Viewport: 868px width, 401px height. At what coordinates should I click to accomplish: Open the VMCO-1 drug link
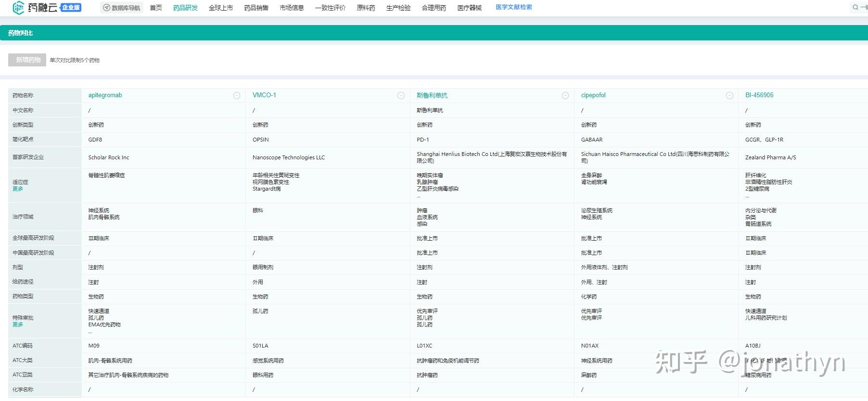coord(264,95)
